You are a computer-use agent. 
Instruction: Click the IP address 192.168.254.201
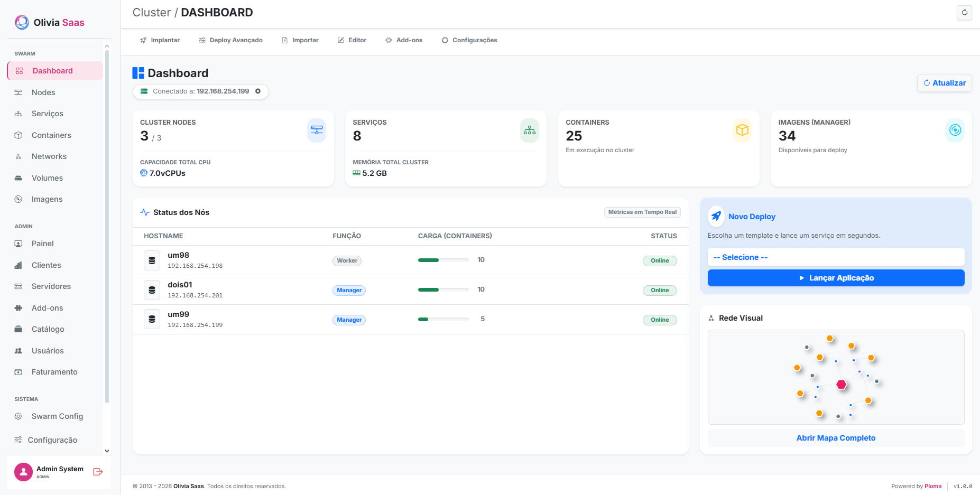195,296
